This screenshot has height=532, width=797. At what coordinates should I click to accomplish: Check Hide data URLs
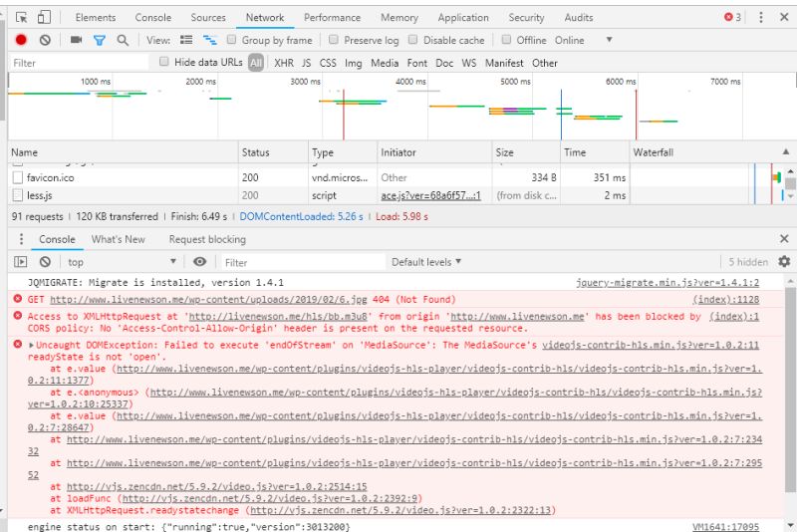[163, 62]
